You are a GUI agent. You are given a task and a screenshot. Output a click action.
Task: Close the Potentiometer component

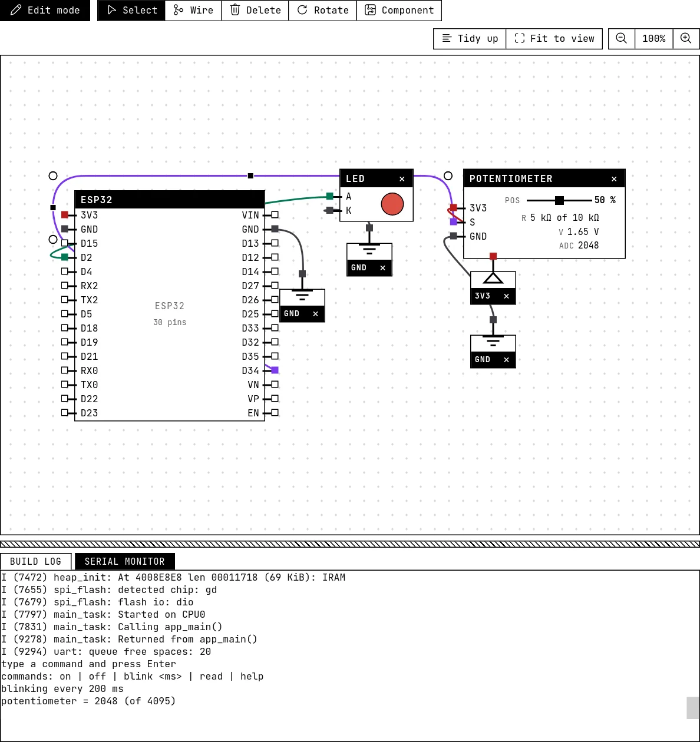pos(614,179)
